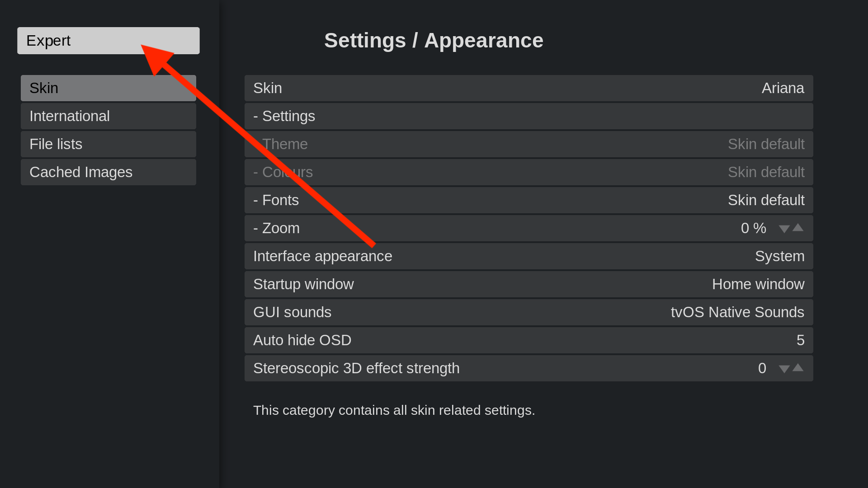Open the Cached Images category
Viewport: 868px width, 488px height.
tap(108, 172)
